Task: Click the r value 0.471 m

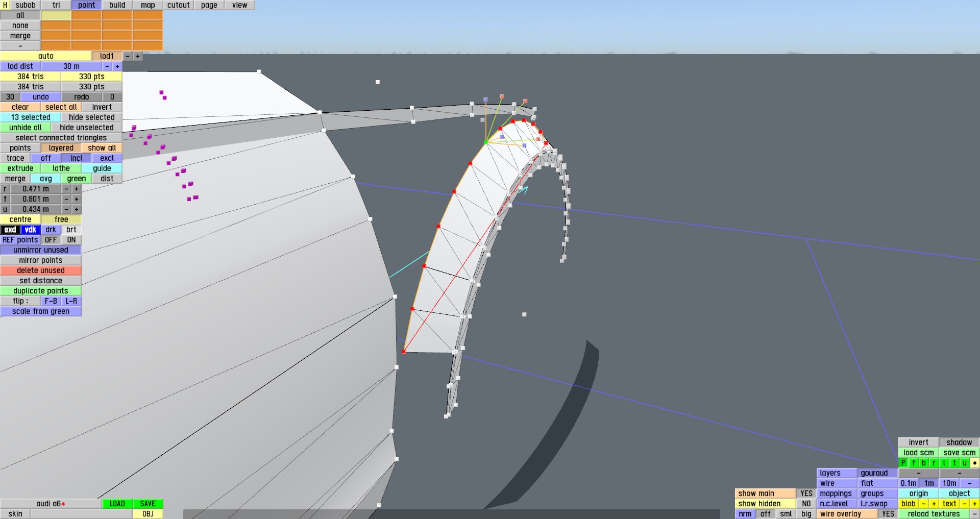Action: [x=36, y=189]
